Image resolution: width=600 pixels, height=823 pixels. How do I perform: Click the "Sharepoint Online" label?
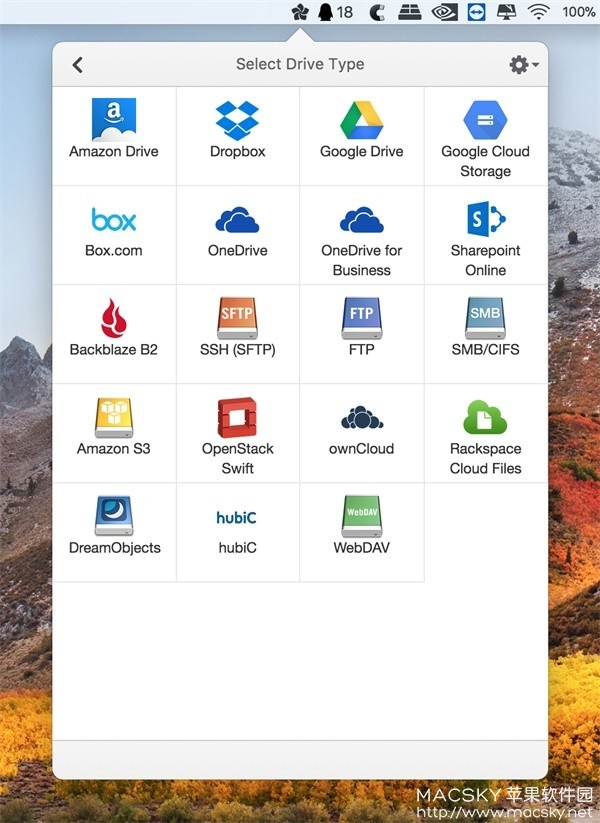(486, 260)
